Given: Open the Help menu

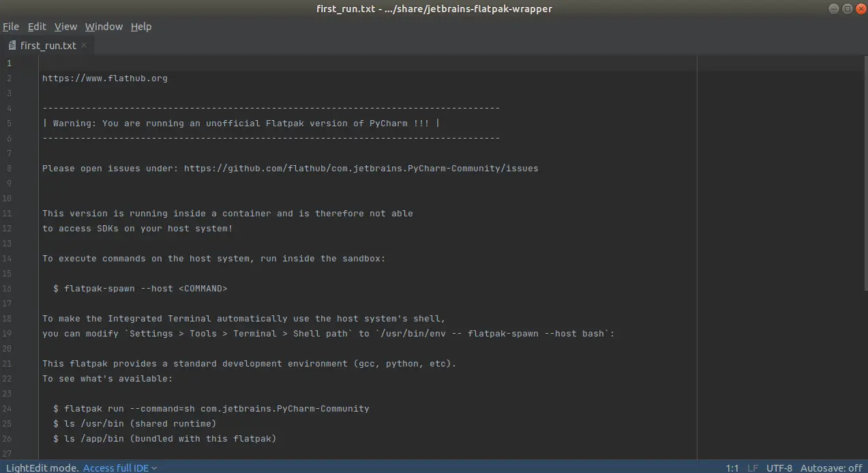Looking at the screenshot, I should tap(141, 27).
